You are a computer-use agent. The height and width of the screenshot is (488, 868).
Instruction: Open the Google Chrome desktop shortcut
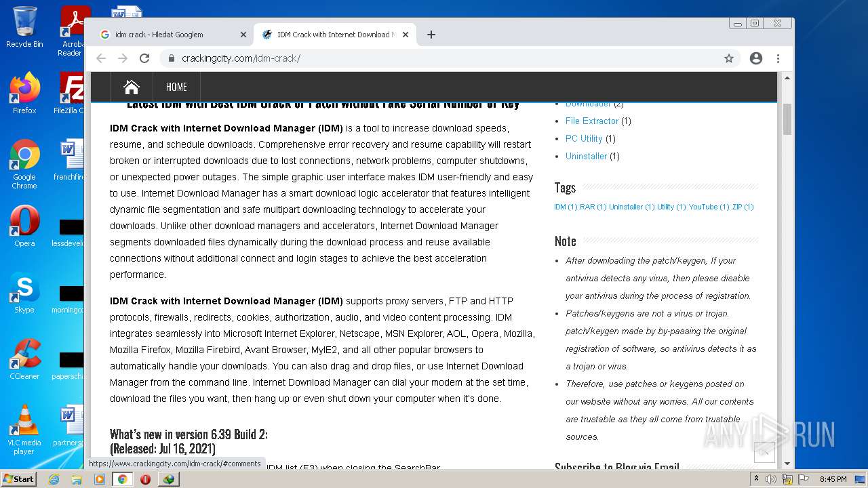[x=24, y=164]
